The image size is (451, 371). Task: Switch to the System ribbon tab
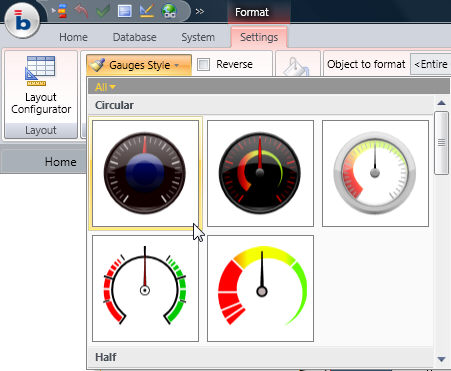click(x=198, y=37)
